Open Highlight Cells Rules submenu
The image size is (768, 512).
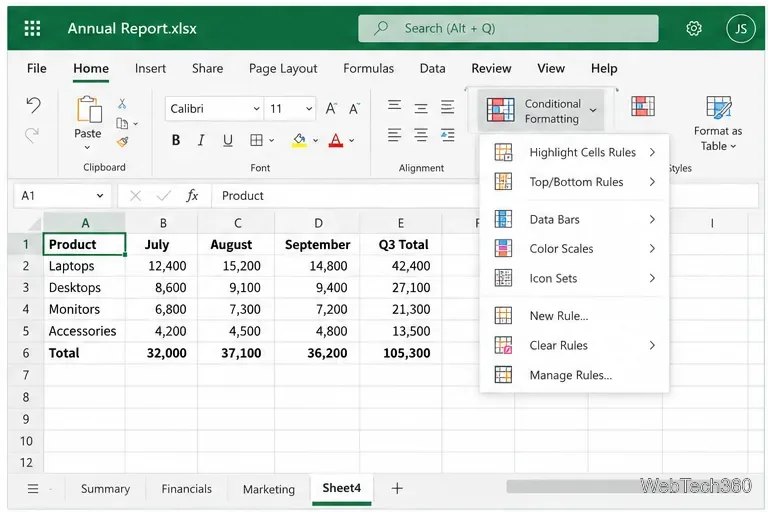pos(574,152)
